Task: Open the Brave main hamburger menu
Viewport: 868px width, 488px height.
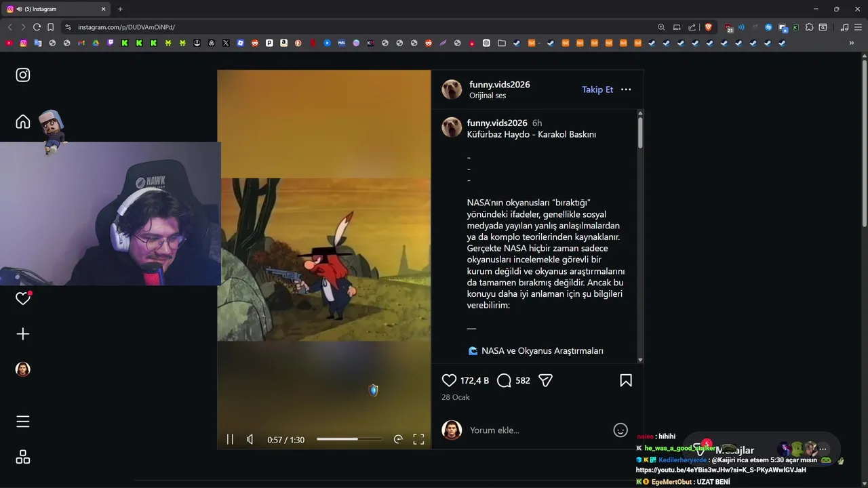Action: (x=858, y=27)
